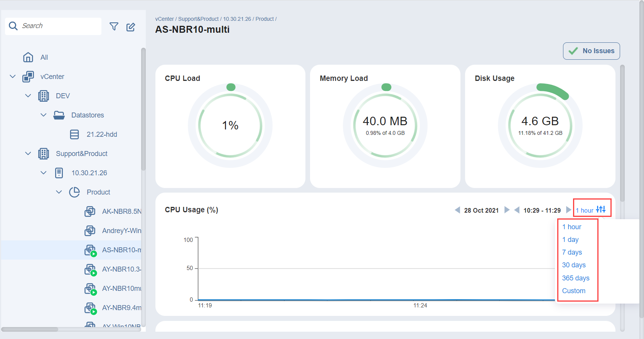
Task: Focus the Search input field
Action: (x=53, y=26)
